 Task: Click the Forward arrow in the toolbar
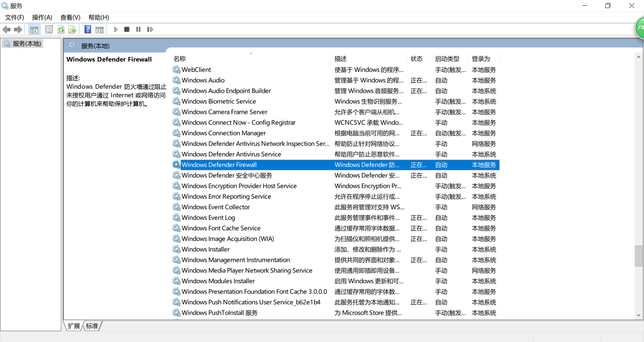(x=18, y=30)
